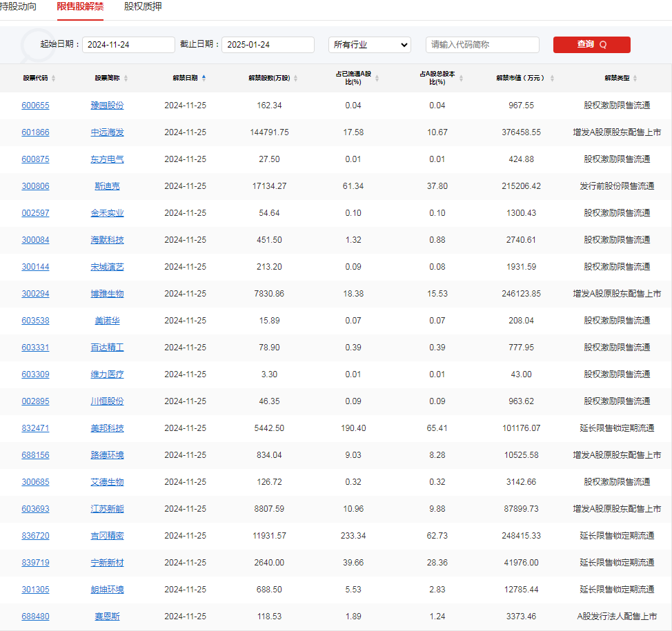Image resolution: width=672 pixels, height=631 pixels.
Task: Open 川恒股份 stock name link
Action: (x=107, y=401)
